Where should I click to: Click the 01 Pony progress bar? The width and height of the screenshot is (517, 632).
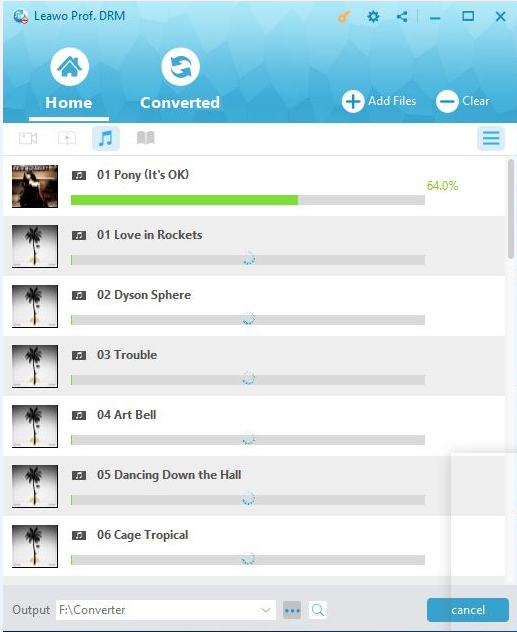click(x=248, y=200)
